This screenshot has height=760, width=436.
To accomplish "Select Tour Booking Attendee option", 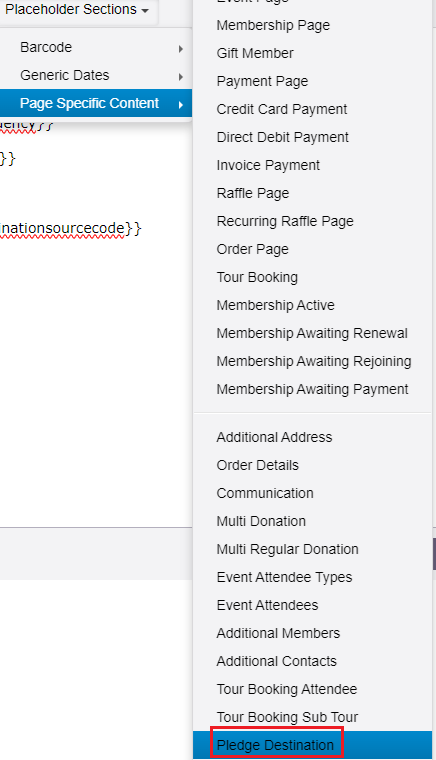I will point(312,690).
